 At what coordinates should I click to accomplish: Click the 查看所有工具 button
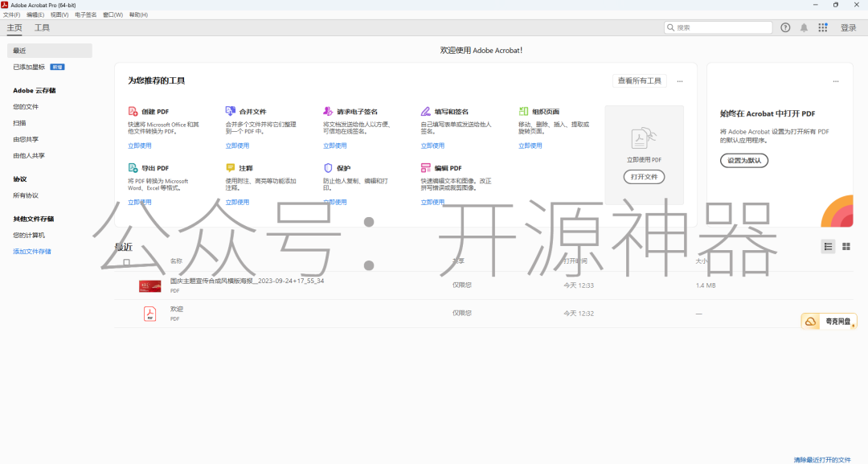(x=640, y=81)
